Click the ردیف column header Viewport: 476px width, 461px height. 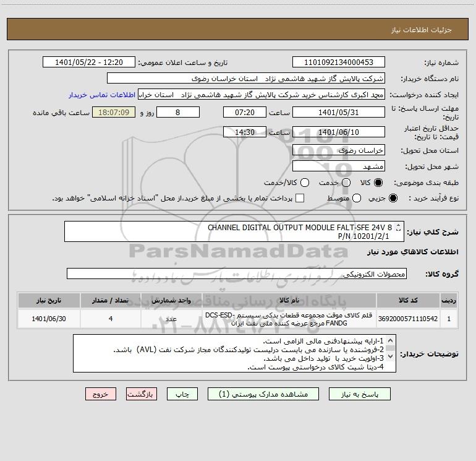[449, 300]
